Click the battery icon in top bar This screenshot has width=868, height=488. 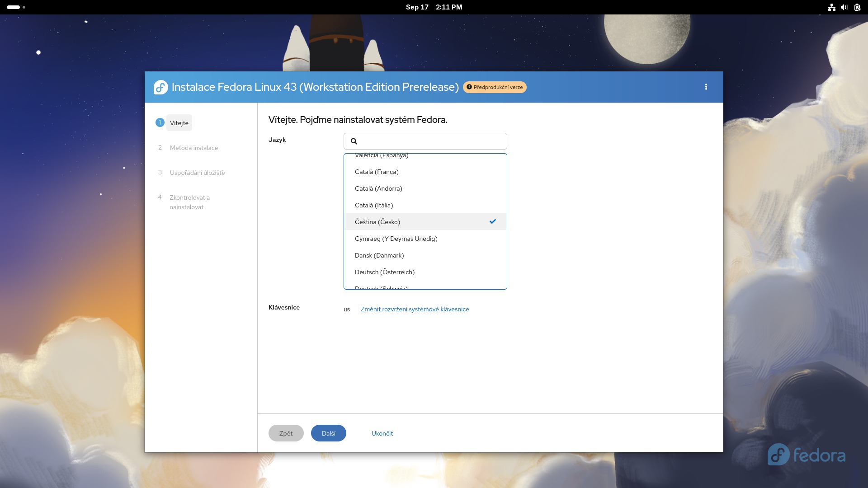tap(857, 7)
